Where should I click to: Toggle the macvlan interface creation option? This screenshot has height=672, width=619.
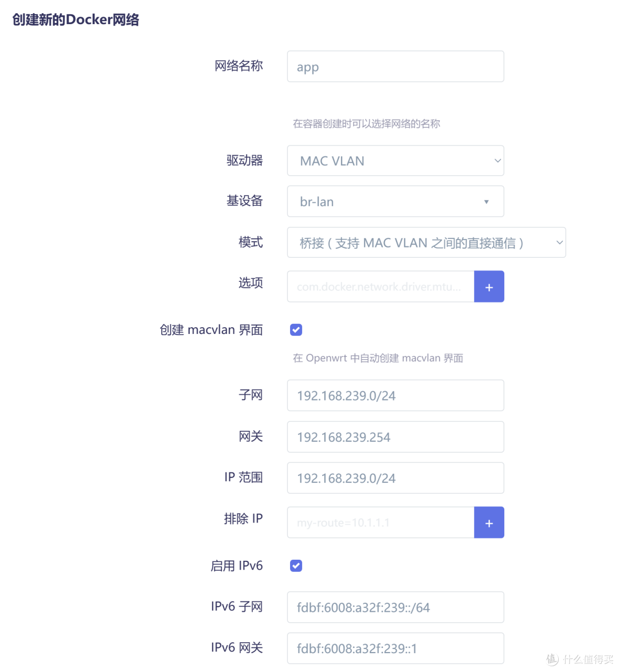(x=296, y=329)
